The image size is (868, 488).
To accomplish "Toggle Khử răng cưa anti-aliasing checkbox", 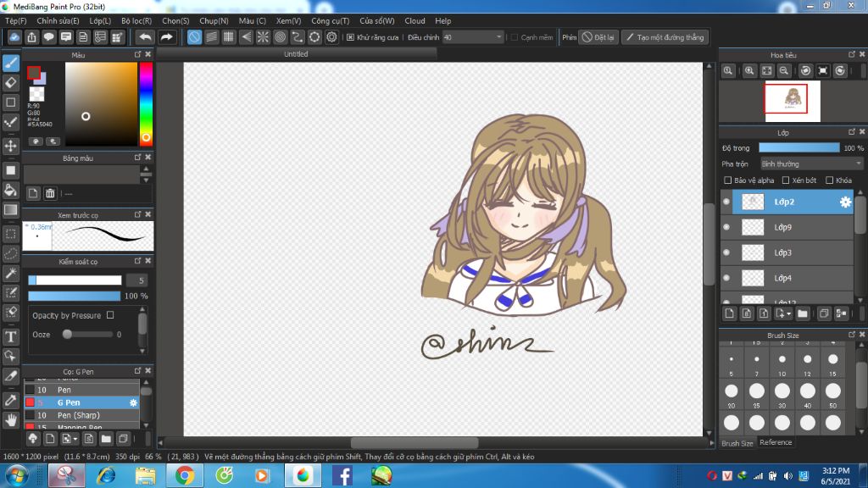I will [x=350, y=37].
